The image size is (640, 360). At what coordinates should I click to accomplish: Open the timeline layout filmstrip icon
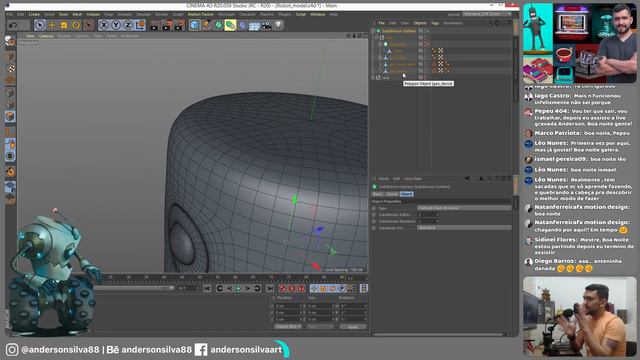[x=364, y=289]
